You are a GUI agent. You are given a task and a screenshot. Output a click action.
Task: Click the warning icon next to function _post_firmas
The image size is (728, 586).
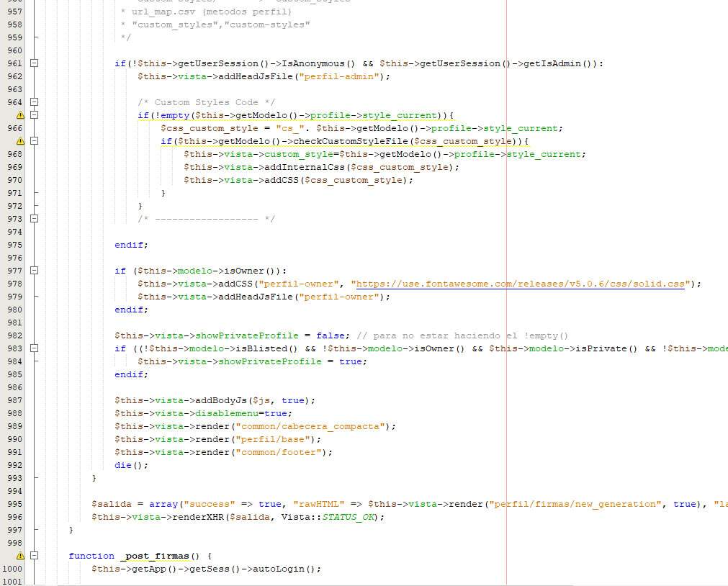20,556
